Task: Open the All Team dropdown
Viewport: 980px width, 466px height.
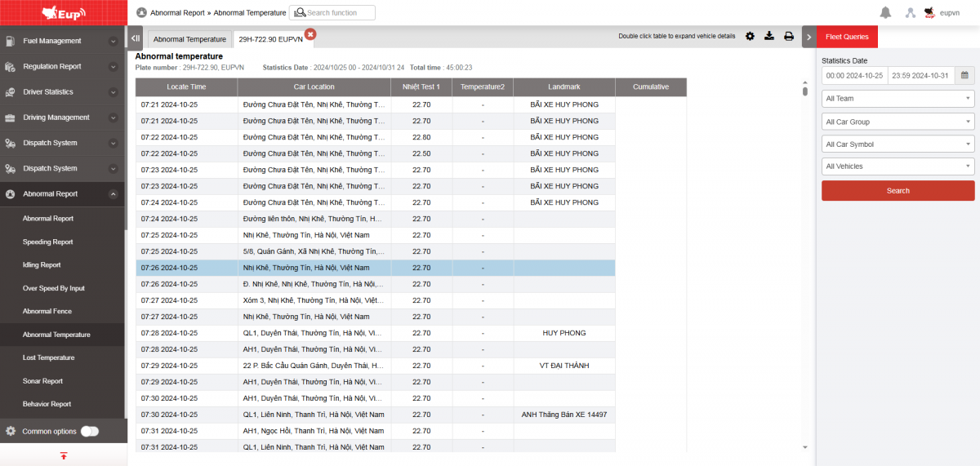Action: pos(898,99)
